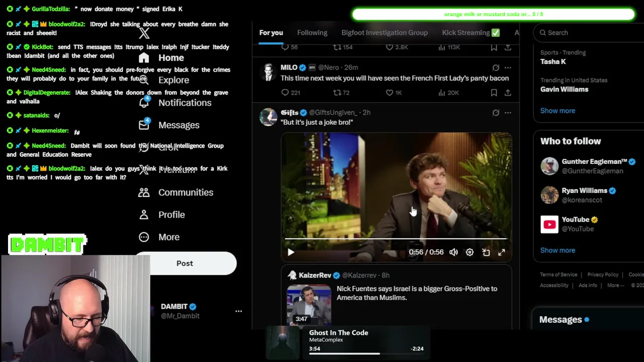Toggle picture-in-picture for the video
644x362 pixels.
[486, 252]
